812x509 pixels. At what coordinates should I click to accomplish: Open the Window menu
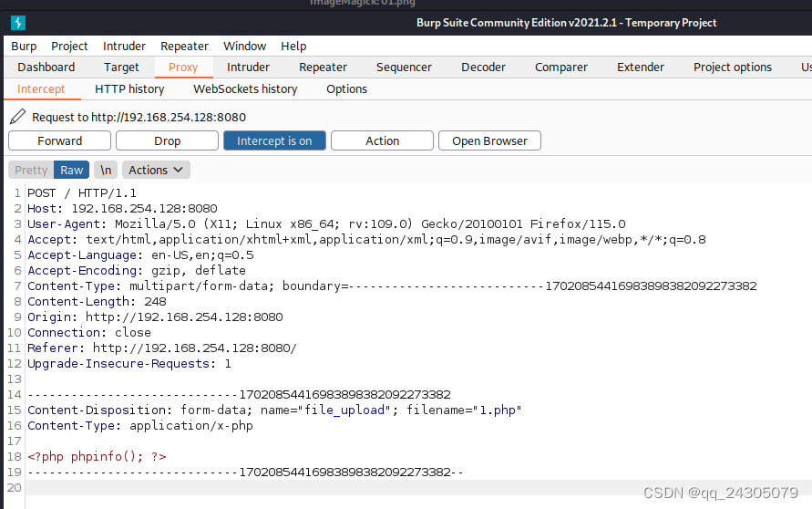point(244,47)
